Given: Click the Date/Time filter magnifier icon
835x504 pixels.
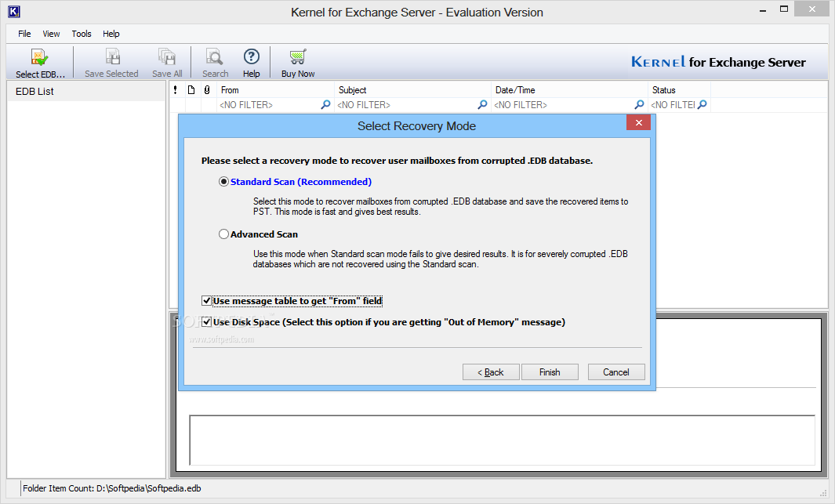Looking at the screenshot, I should (639, 105).
